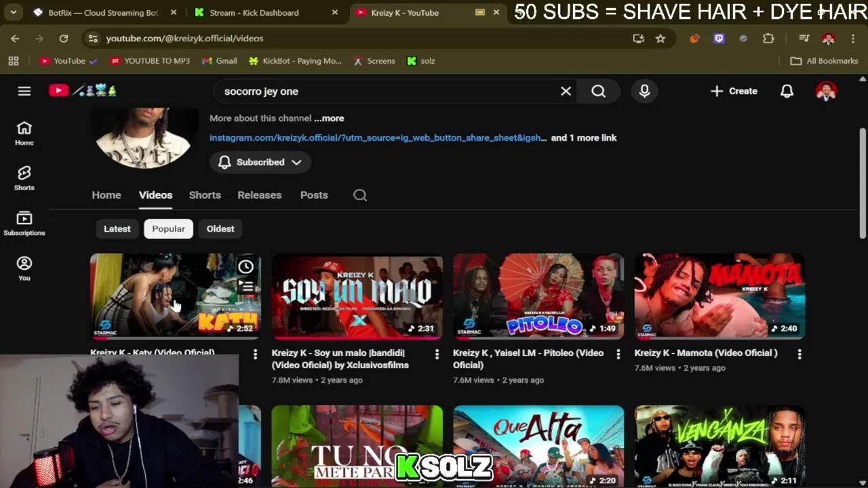The height and width of the screenshot is (488, 868).
Task: Open 'Kreizy K - Mamota (Video Oficial)' title
Action: [706, 352]
